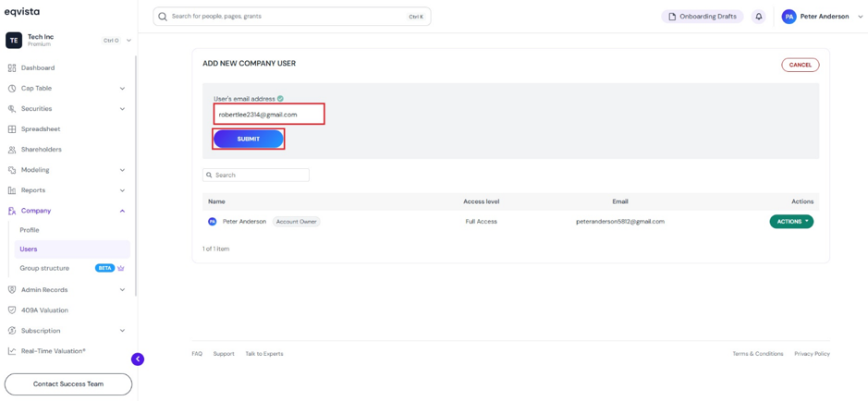Expand the Cap Table menu chevron
Image resolution: width=868 pixels, height=401 pixels.
[x=122, y=89]
